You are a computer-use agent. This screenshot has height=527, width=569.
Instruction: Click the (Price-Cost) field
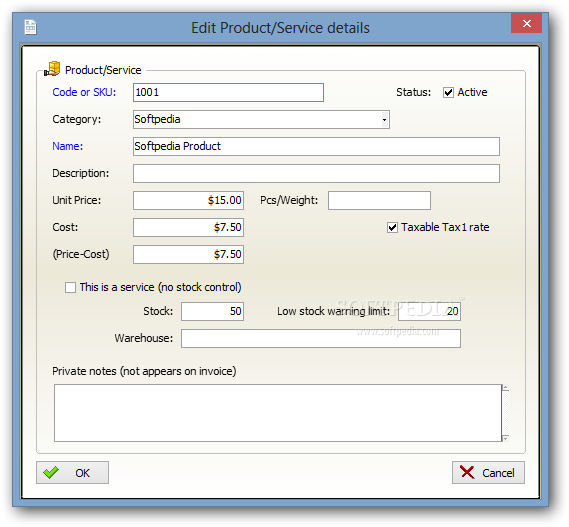point(188,254)
